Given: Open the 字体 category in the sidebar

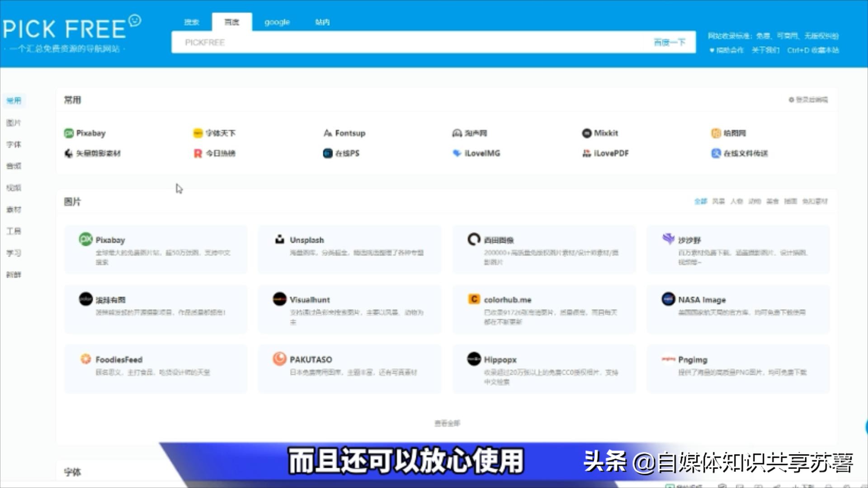Looking at the screenshot, I should coord(14,144).
